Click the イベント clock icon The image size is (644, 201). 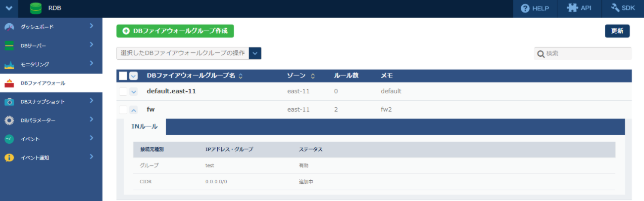pos(9,139)
